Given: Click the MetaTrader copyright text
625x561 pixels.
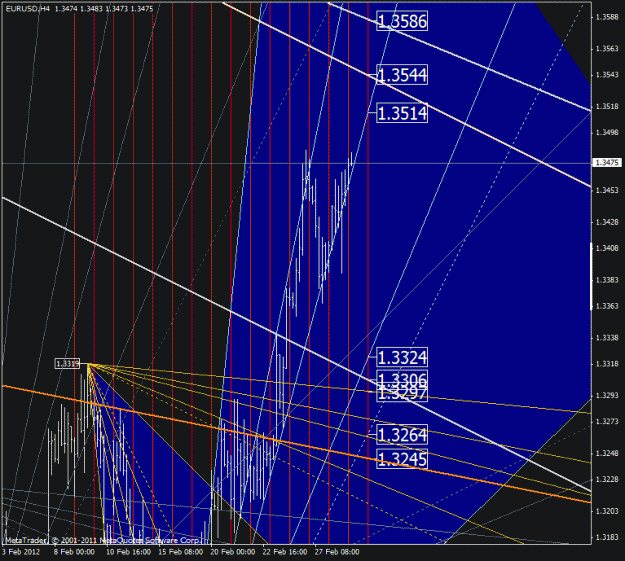Looking at the screenshot, I should [102, 540].
